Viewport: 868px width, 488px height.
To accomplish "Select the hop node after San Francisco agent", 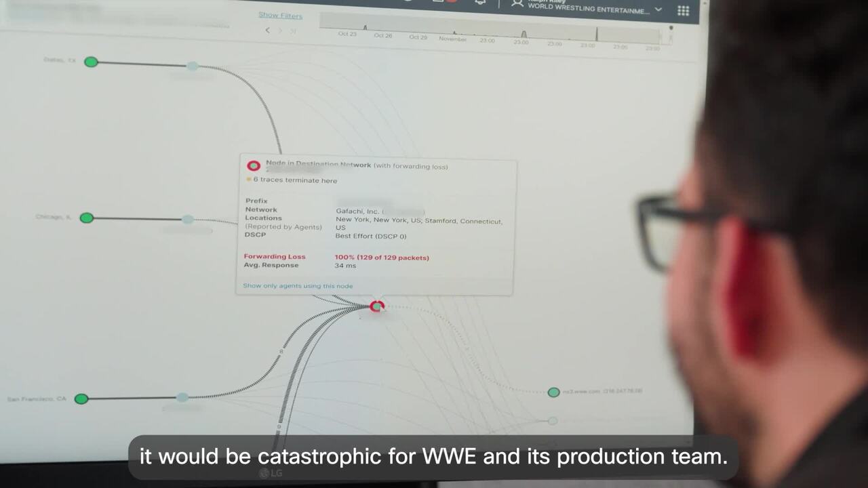I will coord(182,397).
